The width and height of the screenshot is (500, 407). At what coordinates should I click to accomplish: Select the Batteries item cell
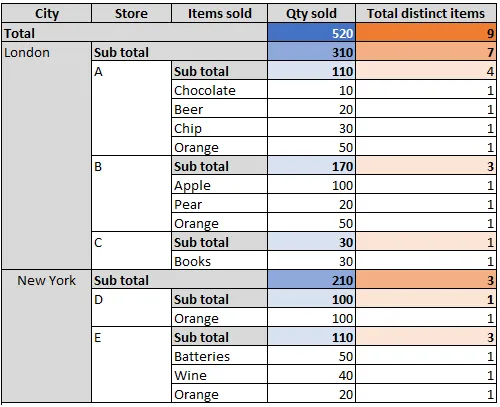[220, 356]
